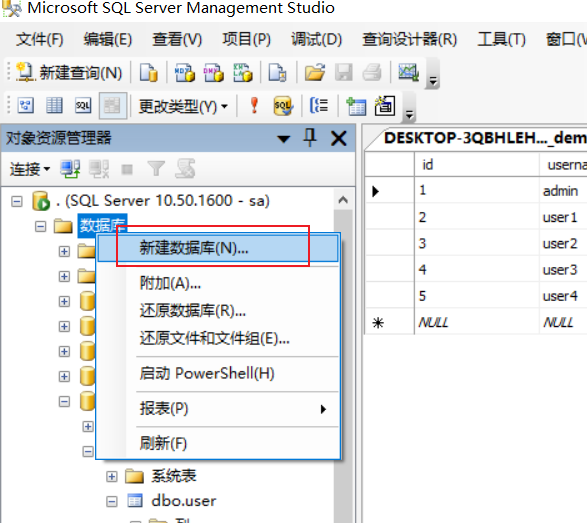Click connect Object Explorer icon
587x523 pixels.
point(70,169)
